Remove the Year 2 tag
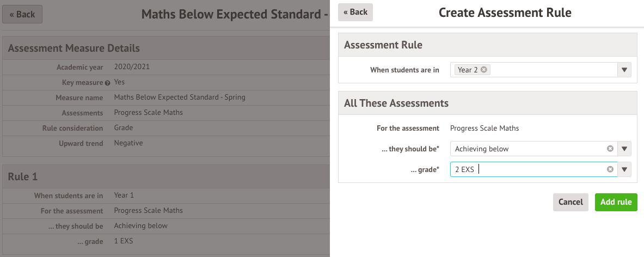Screen dimensions: 644x257 point(483,70)
